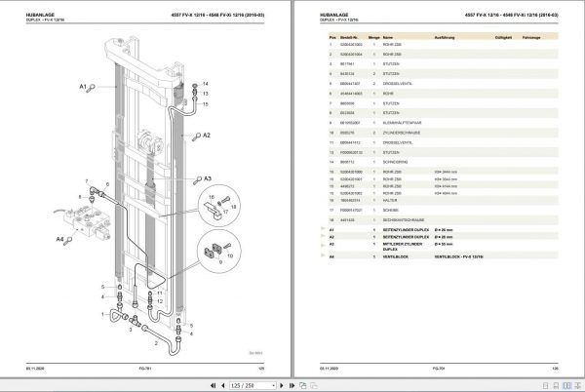
Task: Switch to continuous two-page scrolling view
Action: [x=578, y=385]
